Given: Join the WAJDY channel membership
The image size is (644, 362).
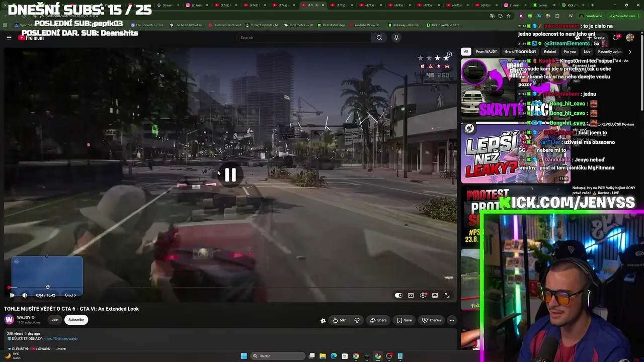Looking at the screenshot, I should point(55,320).
